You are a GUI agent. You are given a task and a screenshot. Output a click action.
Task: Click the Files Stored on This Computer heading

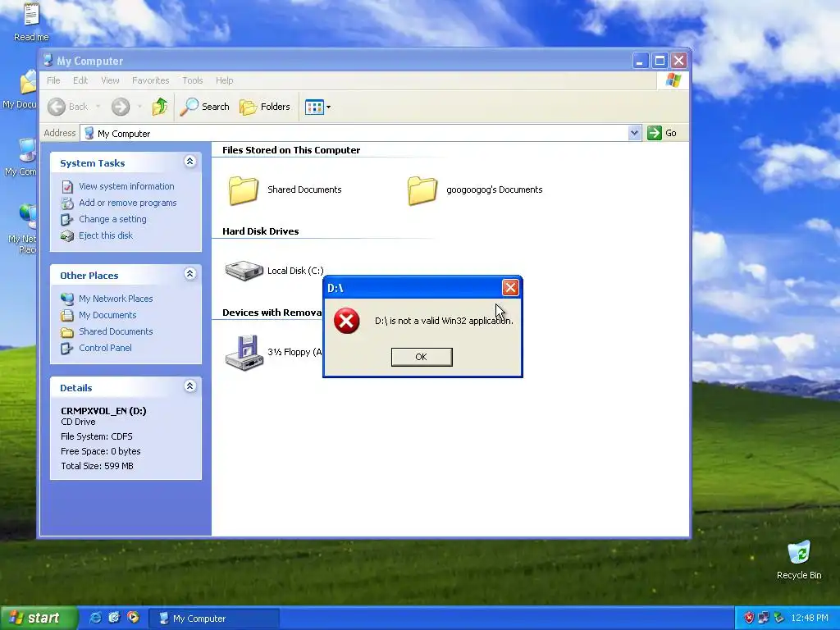[x=291, y=150]
